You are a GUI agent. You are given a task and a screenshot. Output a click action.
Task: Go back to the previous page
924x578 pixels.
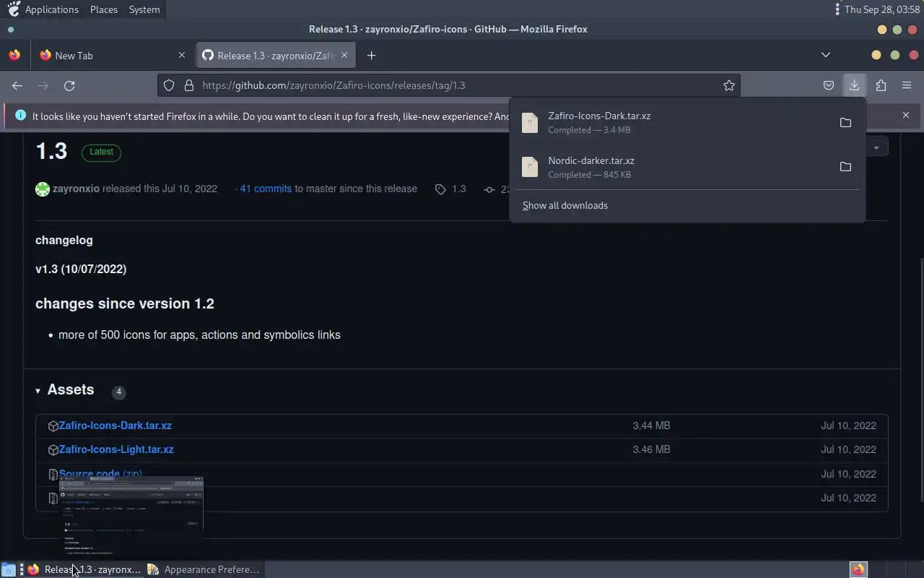[x=17, y=85]
